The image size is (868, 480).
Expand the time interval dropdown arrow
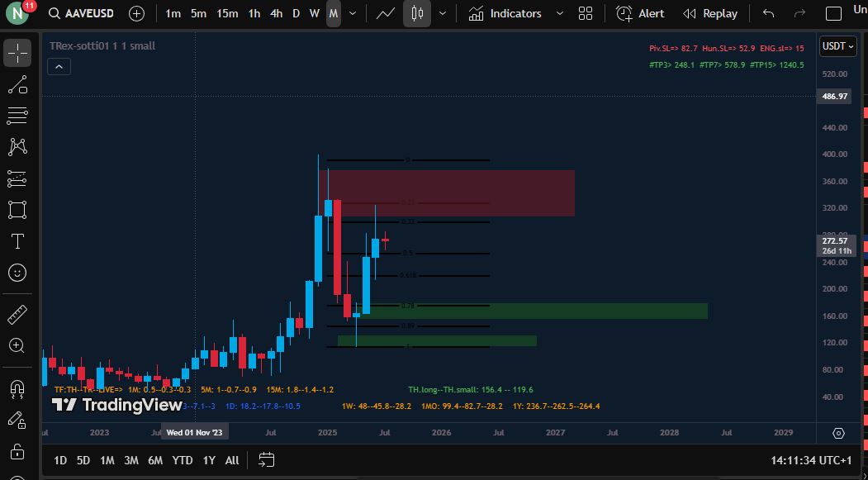point(353,14)
